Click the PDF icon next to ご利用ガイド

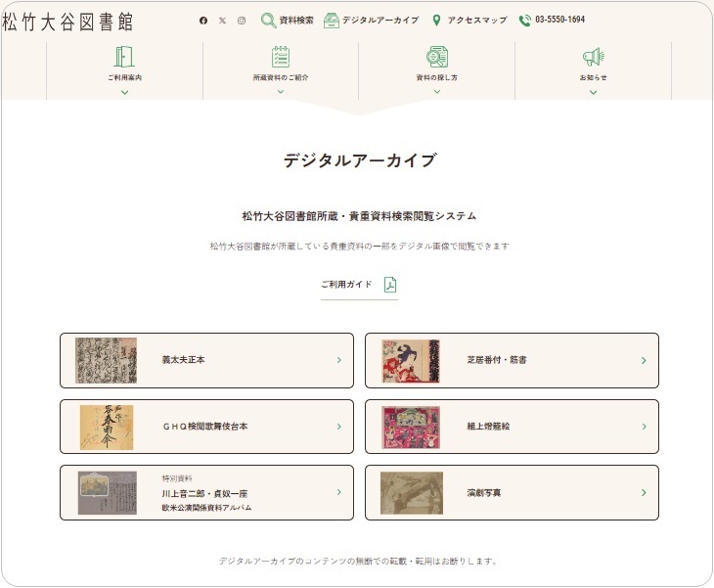[390, 285]
